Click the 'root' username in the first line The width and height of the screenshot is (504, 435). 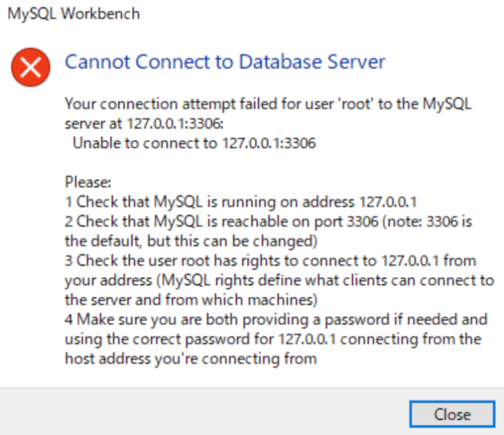[x=356, y=104]
